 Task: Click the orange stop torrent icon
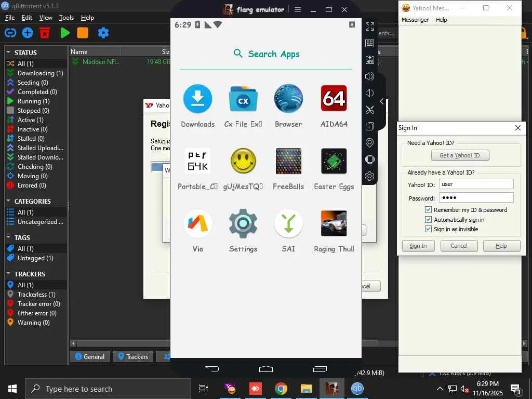pos(83,33)
